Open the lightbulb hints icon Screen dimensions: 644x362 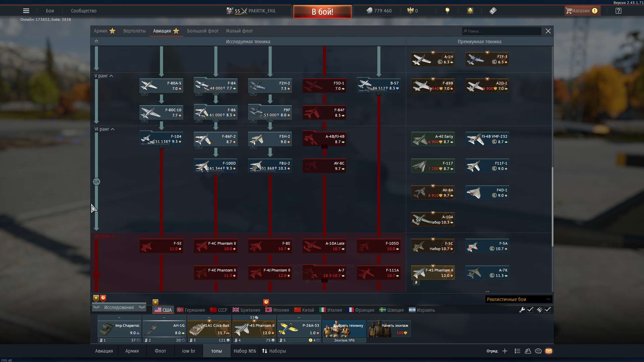pos(447,11)
